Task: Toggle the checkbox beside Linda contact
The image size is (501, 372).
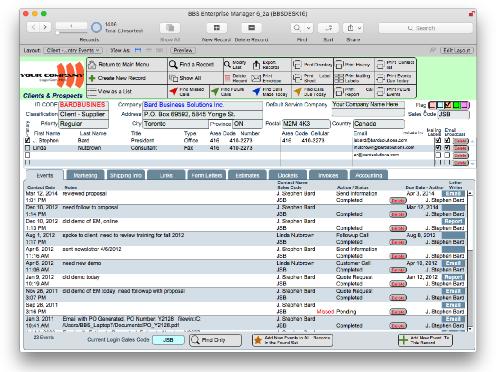Action: 28,148
